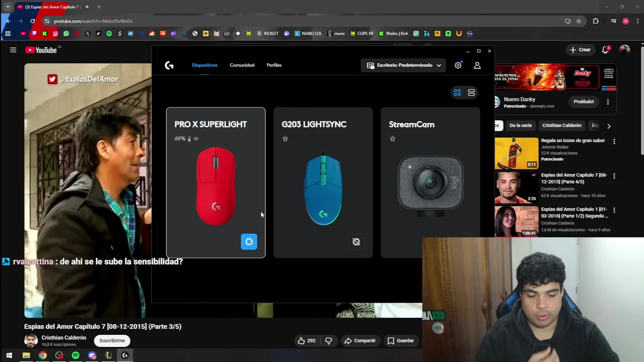
Task: Open CLIPS KB bookmark
Action: [x=362, y=34]
